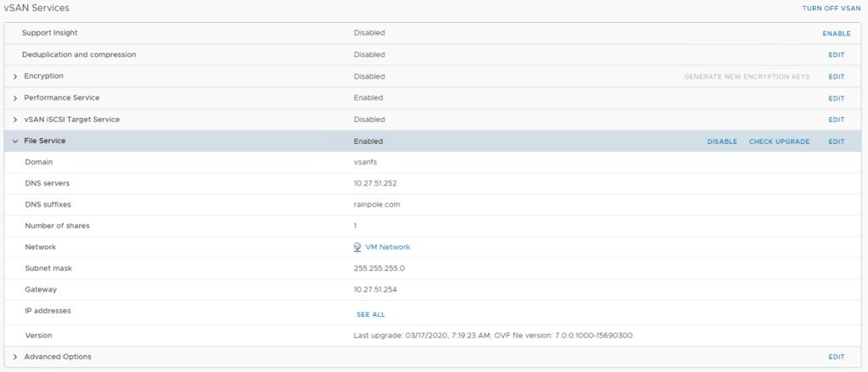The image size is (868, 372).
Task: Expand the Encryption row
Action: [15, 76]
